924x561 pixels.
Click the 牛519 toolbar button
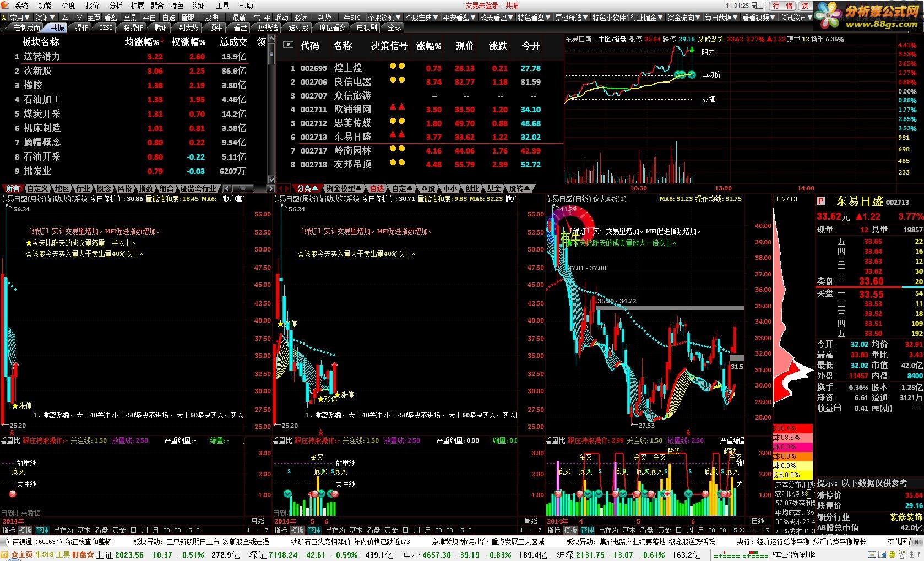tap(352, 18)
